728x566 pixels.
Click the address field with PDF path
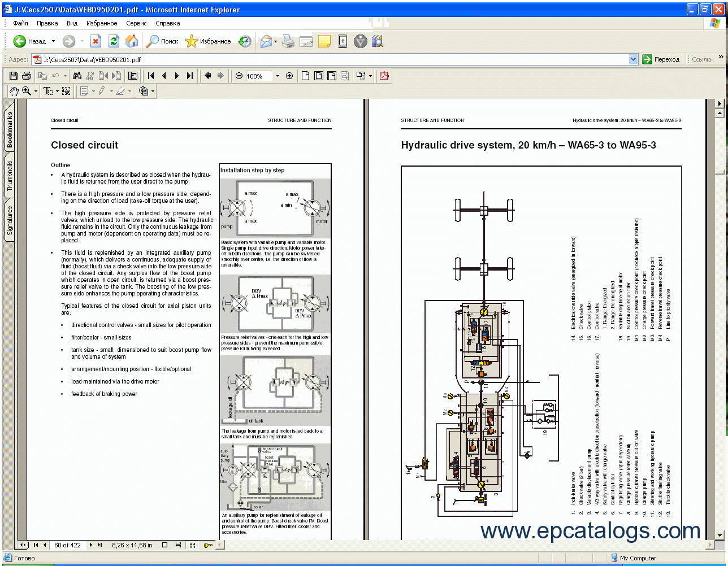tap(334, 59)
